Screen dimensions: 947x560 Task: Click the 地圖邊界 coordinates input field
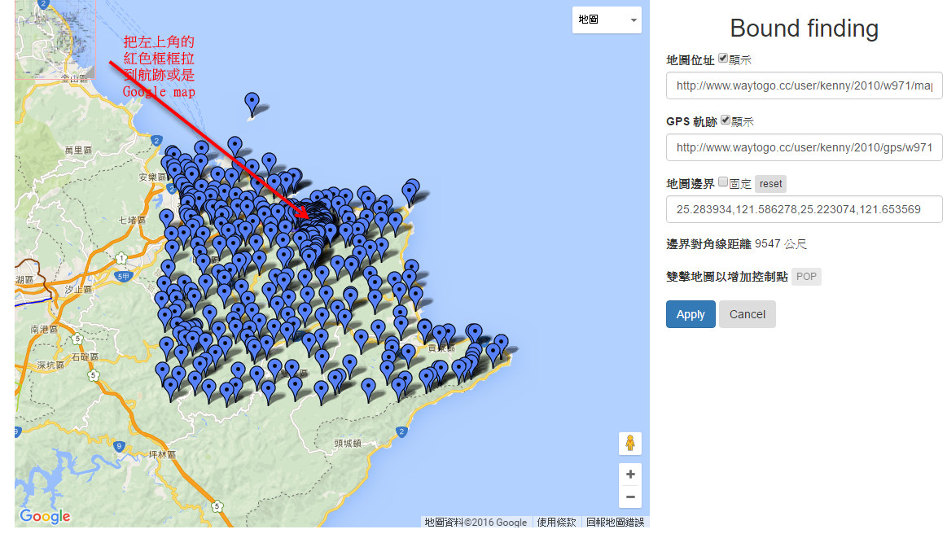pyautogui.click(x=804, y=209)
